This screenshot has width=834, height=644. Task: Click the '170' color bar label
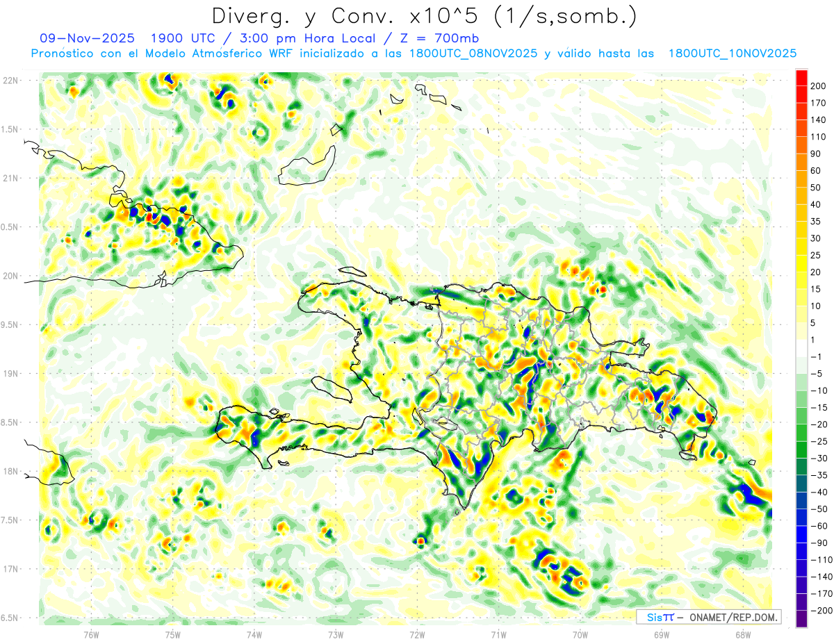819,103
